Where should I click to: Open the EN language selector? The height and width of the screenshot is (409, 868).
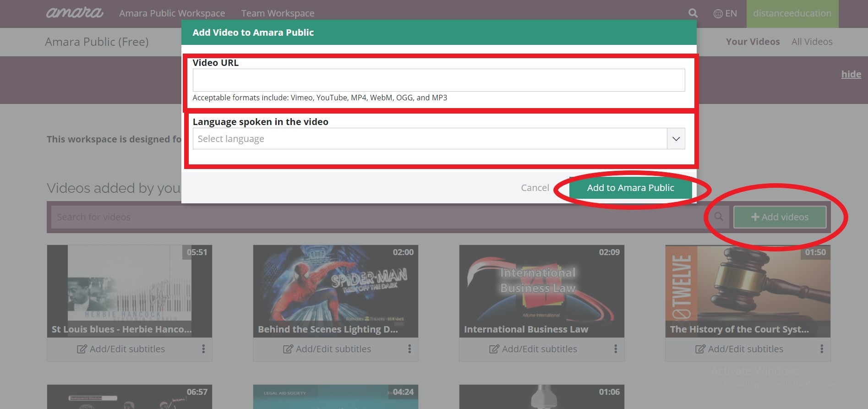tap(731, 14)
